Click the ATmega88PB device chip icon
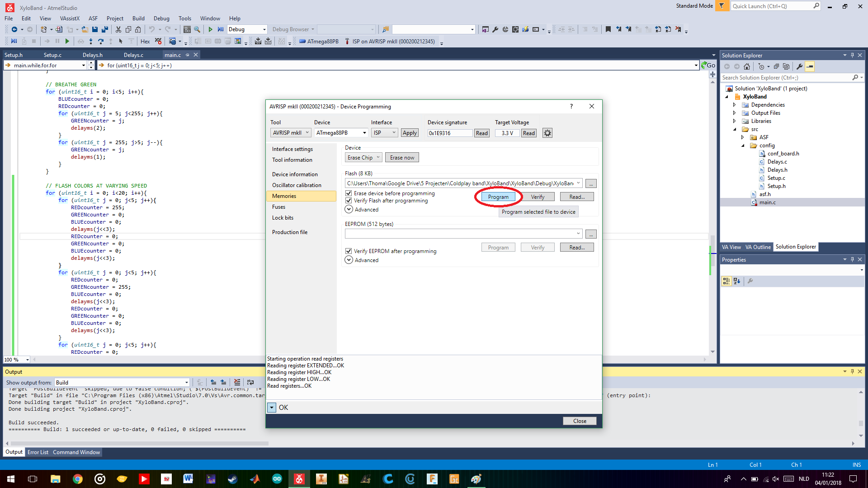 (x=302, y=42)
